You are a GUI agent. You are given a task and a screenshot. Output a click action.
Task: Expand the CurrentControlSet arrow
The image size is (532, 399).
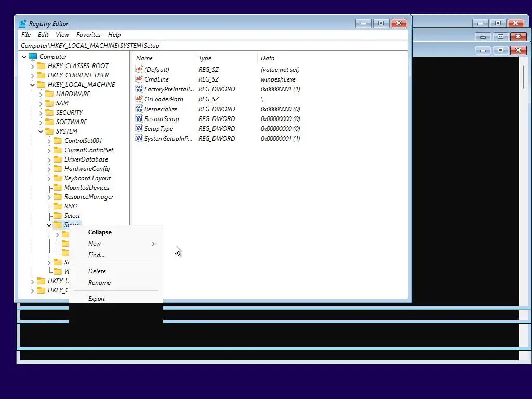point(49,150)
